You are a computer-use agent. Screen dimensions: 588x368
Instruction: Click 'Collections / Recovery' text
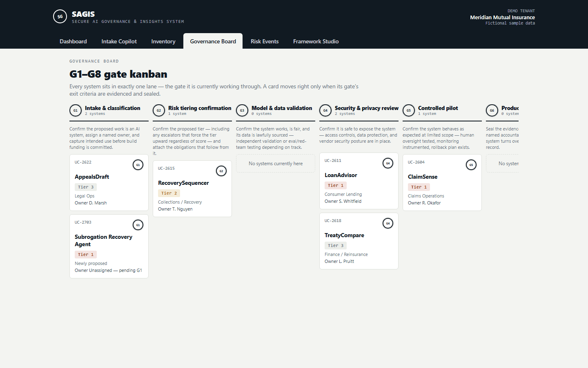(180, 202)
